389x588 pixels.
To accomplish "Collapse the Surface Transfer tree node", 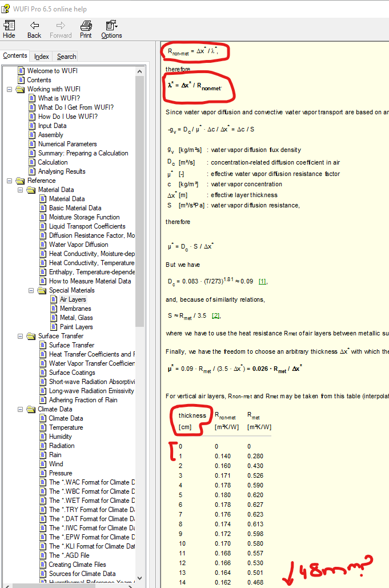I will point(21,336).
